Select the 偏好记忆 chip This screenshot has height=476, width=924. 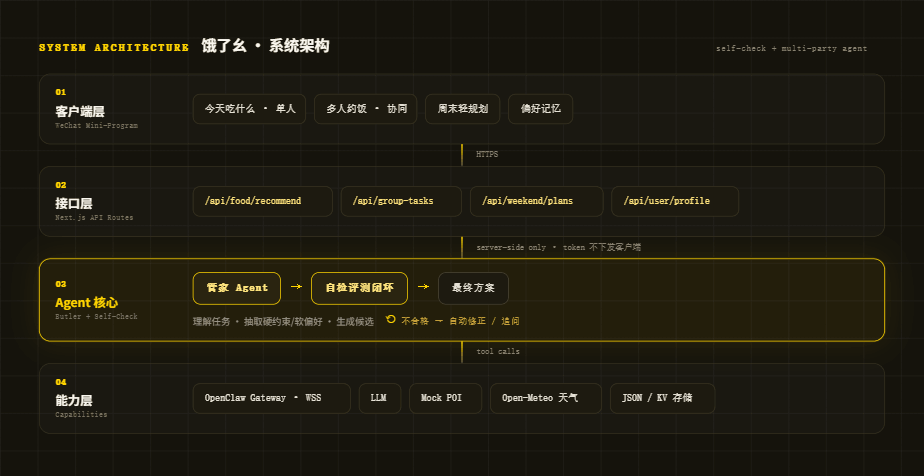click(540, 109)
